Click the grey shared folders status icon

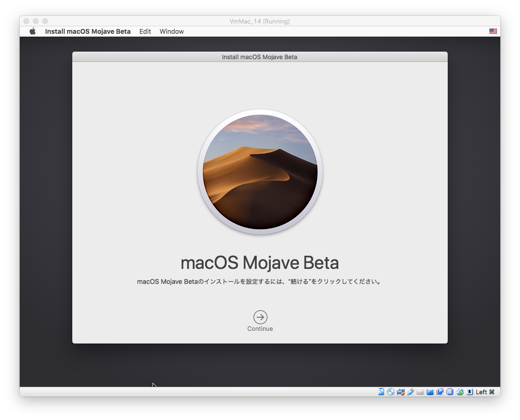click(421, 392)
